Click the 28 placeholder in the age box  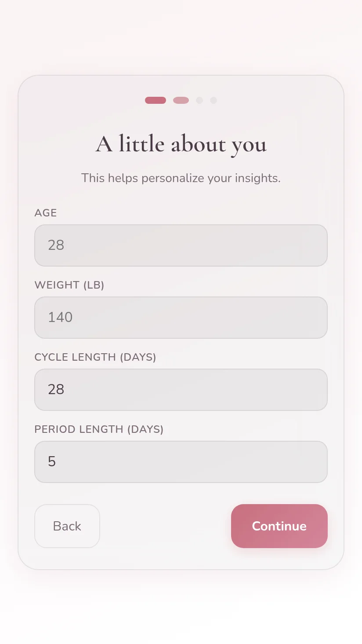pos(56,245)
